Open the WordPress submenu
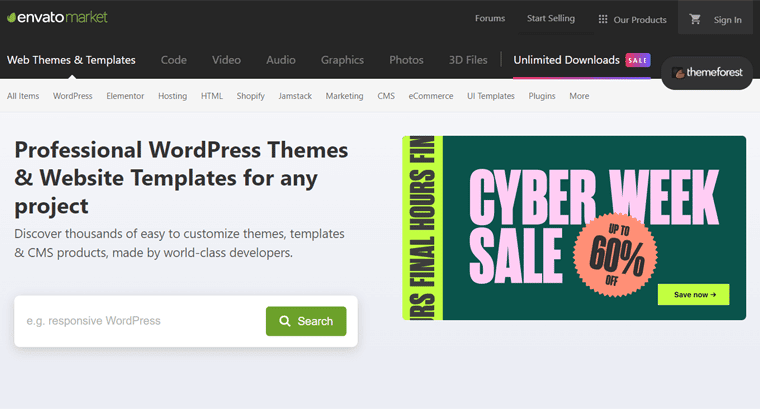Screen dimensions: 760x409 [73, 96]
